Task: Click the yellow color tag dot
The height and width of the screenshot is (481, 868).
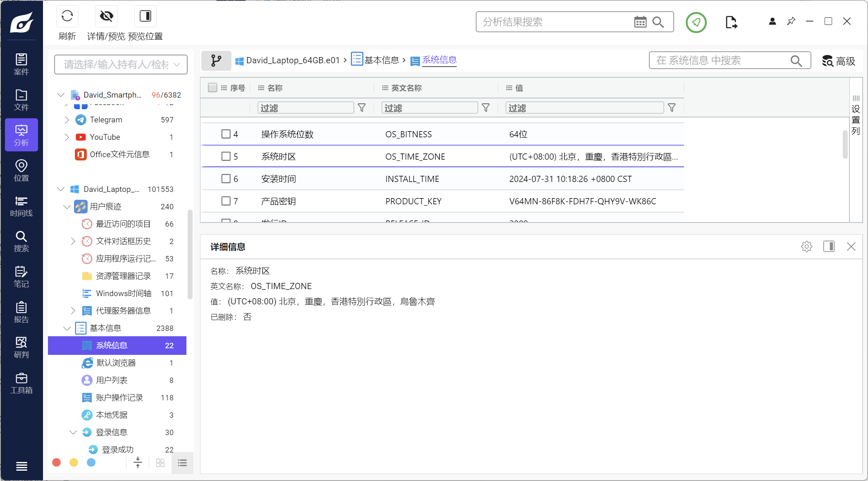Action: pyautogui.click(x=74, y=462)
